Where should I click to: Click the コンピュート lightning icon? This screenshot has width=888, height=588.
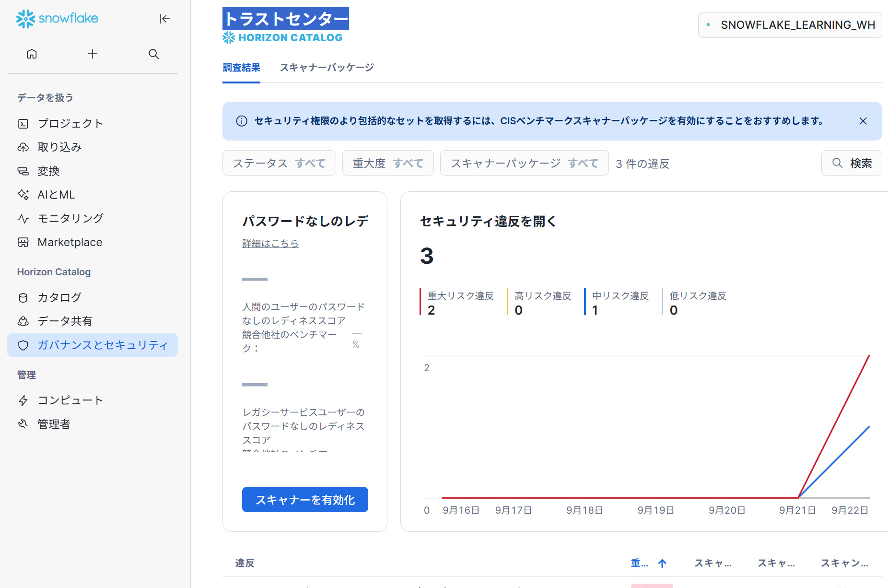23,400
